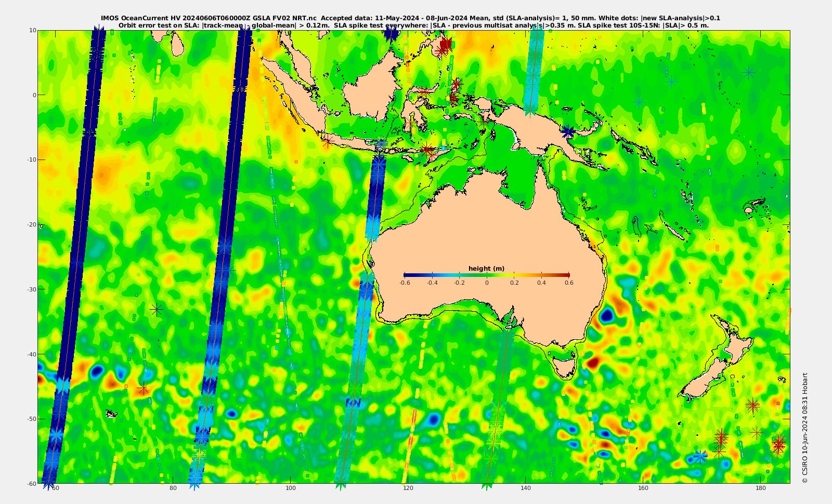Image resolution: width=832 pixels, height=504 pixels.
Task: Click the CSIRO 10-Jun-2024 copyright text
Action: point(805,428)
